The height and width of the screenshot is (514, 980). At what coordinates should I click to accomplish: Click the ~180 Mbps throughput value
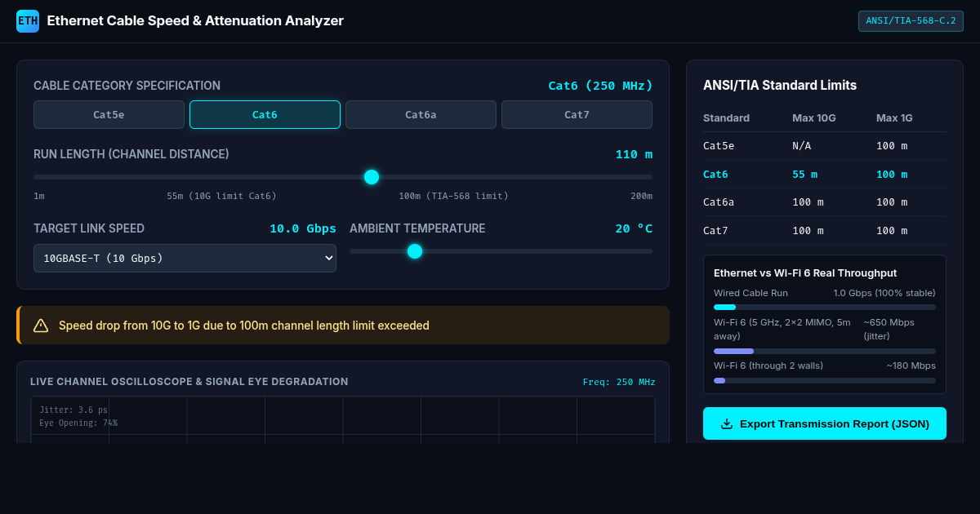pyautogui.click(x=911, y=366)
